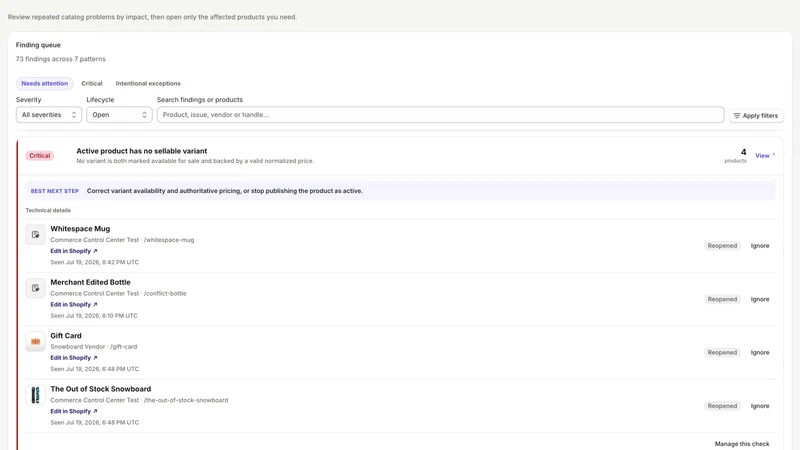Click Seen Jul 19, 2026, 8:10 PM UTC timestamp
This screenshot has width=800, height=450.
click(94, 316)
